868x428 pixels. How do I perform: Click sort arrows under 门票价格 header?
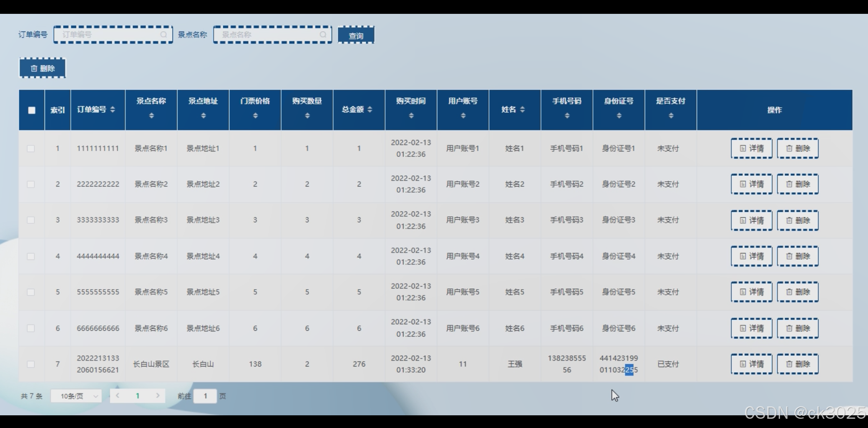255,116
